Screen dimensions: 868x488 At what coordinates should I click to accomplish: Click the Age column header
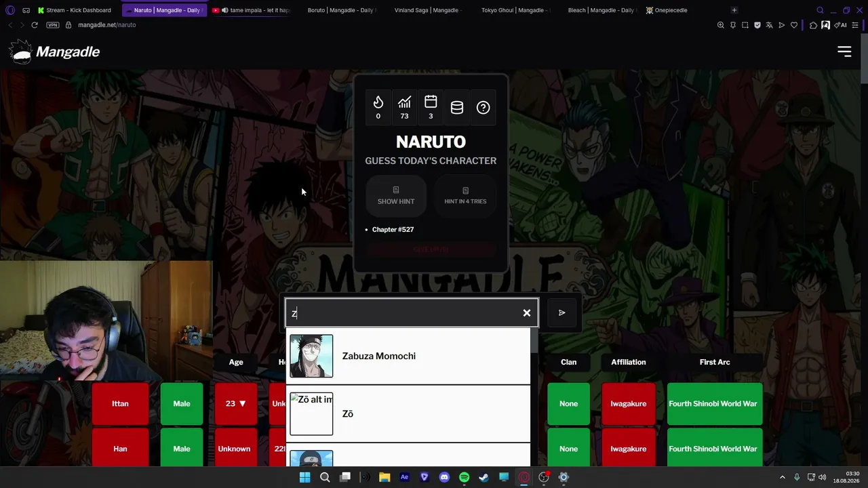click(236, 362)
